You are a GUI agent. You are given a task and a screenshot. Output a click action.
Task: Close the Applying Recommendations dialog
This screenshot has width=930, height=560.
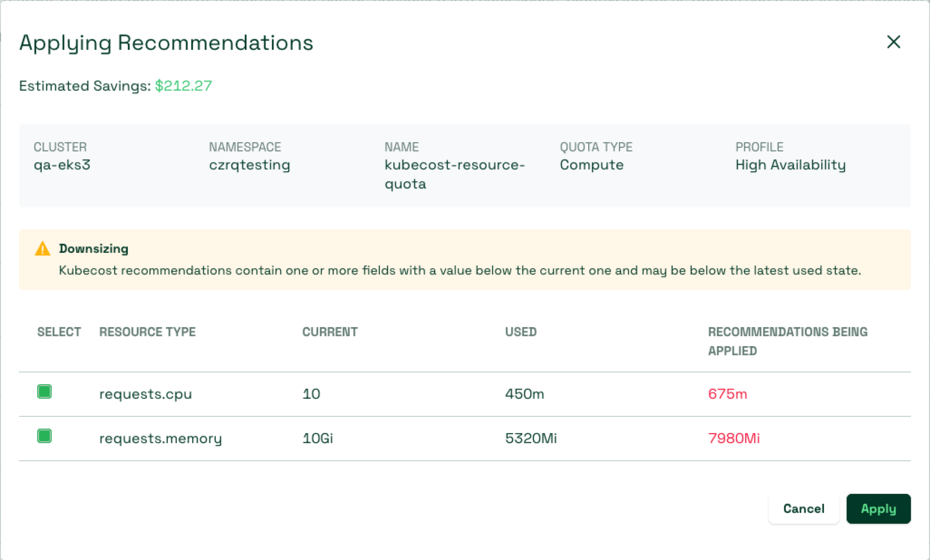(893, 42)
